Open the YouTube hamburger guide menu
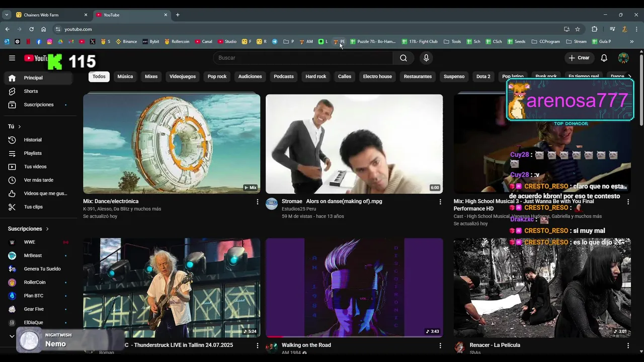 pos(12,58)
